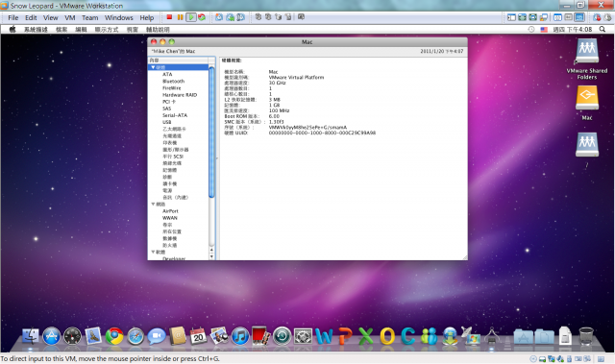Launch Dashboard from the dock
This screenshot has width=615, height=364.
(72, 336)
